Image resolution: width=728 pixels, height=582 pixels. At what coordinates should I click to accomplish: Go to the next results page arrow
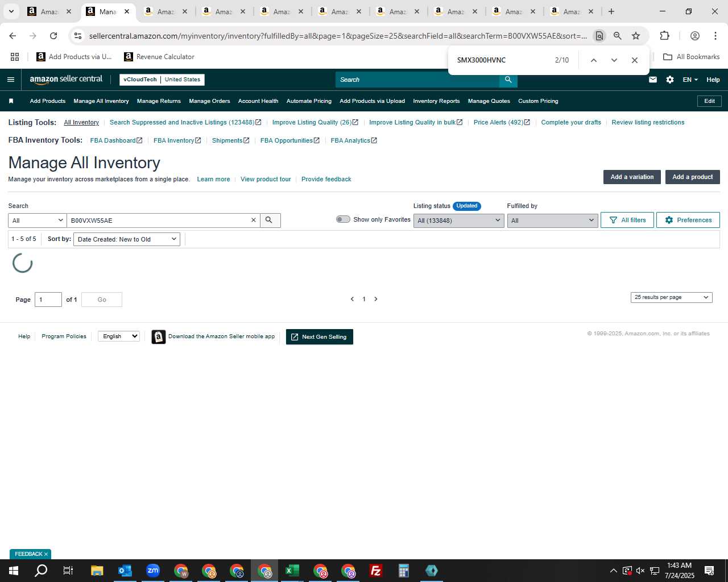pyautogui.click(x=376, y=299)
